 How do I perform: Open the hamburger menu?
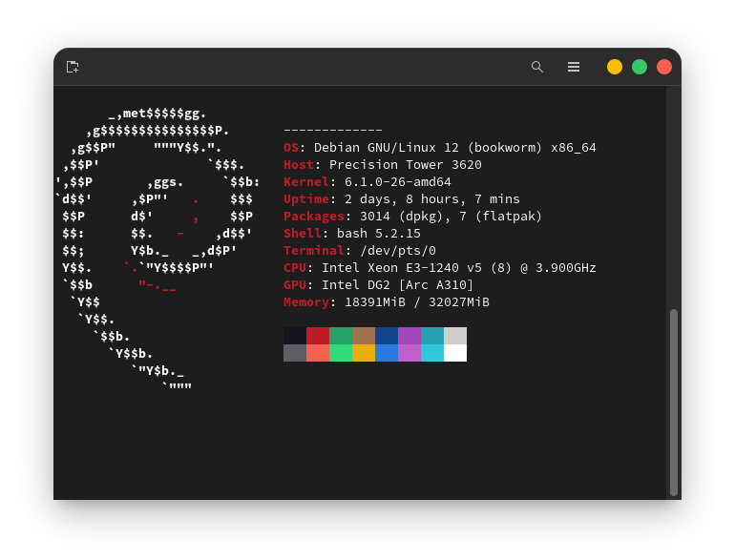pos(574,67)
